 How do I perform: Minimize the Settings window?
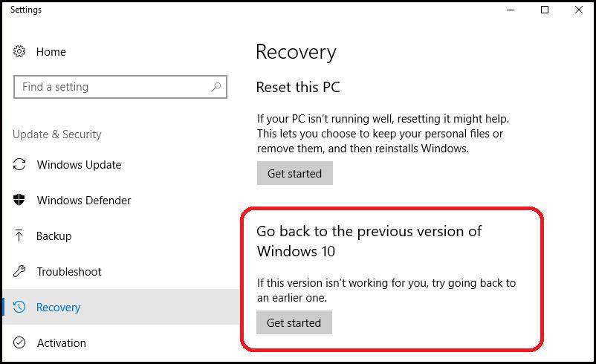point(511,10)
